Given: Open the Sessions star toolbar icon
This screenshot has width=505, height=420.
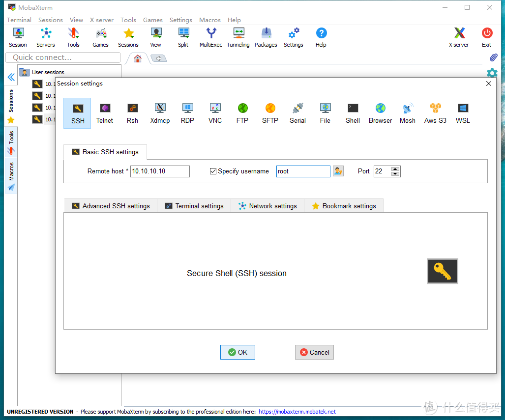Looking at the screenshot, I should 128,37.
